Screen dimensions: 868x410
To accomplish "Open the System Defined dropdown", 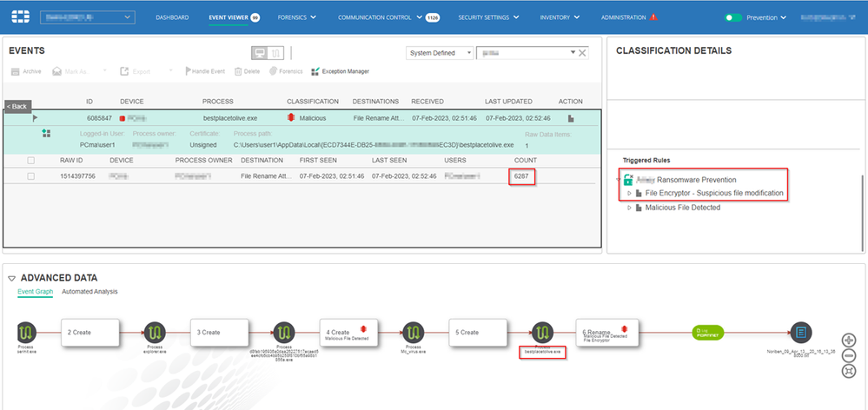I will (x=440, y=53).
